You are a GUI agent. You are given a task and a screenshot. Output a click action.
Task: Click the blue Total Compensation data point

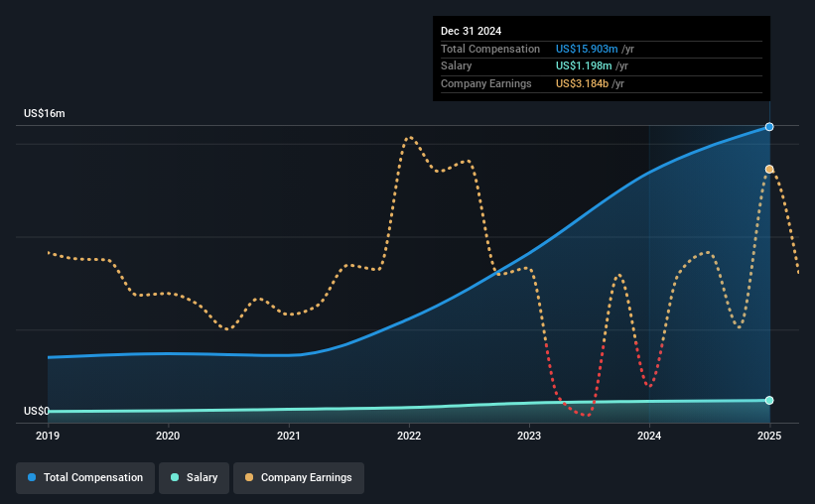769,127
